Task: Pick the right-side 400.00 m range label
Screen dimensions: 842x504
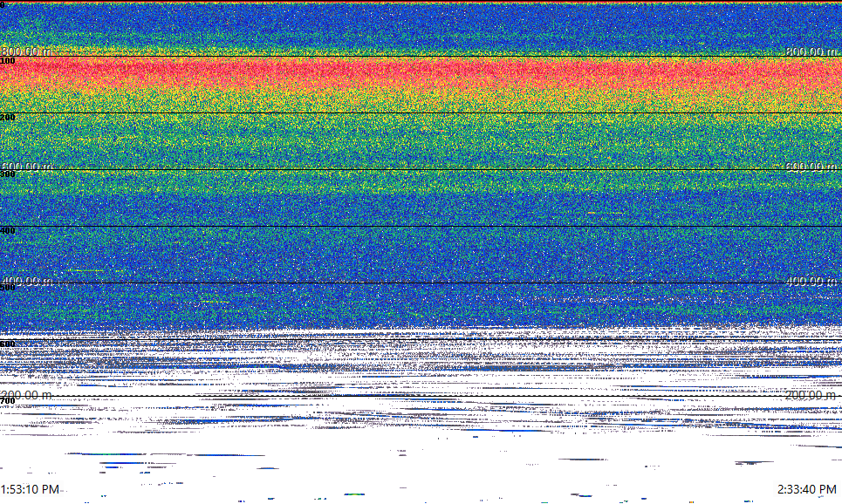Action: click(811, 282)
